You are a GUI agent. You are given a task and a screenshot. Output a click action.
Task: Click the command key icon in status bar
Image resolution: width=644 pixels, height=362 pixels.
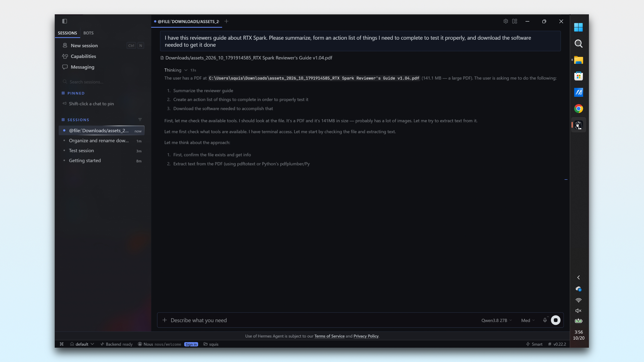(x=62, y=344)
